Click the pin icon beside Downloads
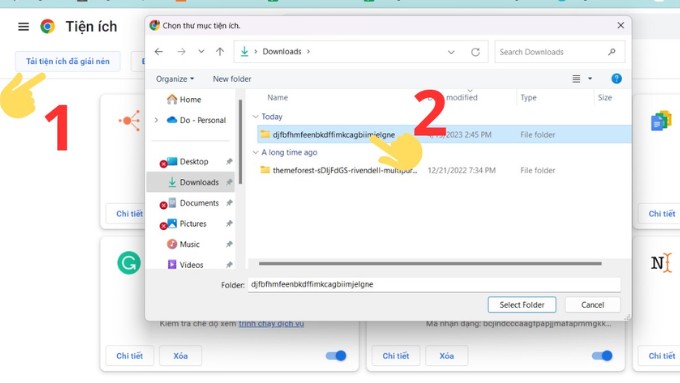 229,182
